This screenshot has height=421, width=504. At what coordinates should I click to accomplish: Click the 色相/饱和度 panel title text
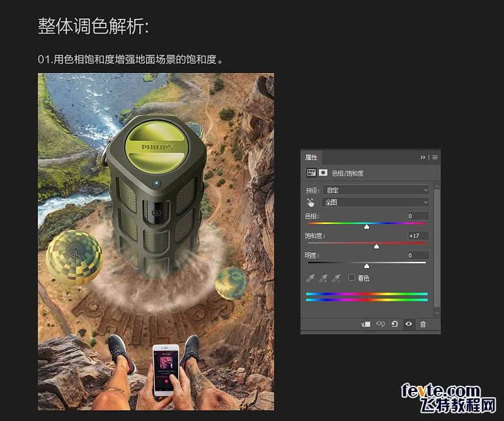(348, 174)
